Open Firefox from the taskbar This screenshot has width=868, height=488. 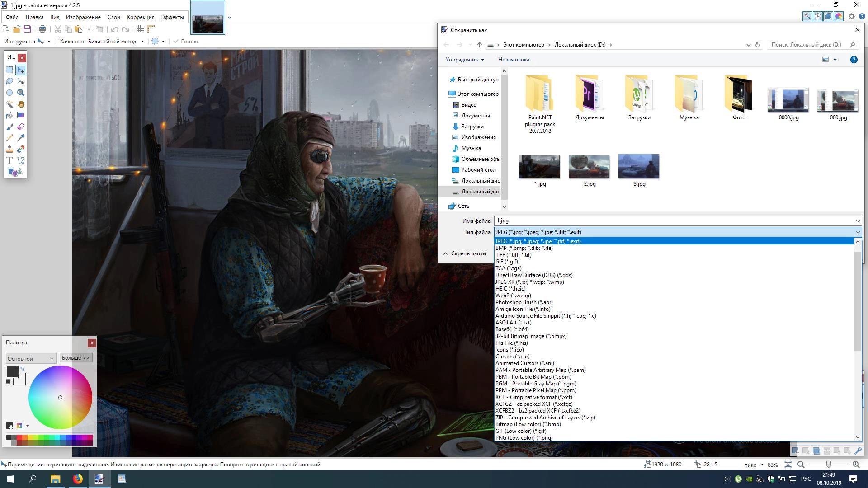pos(78,479)
